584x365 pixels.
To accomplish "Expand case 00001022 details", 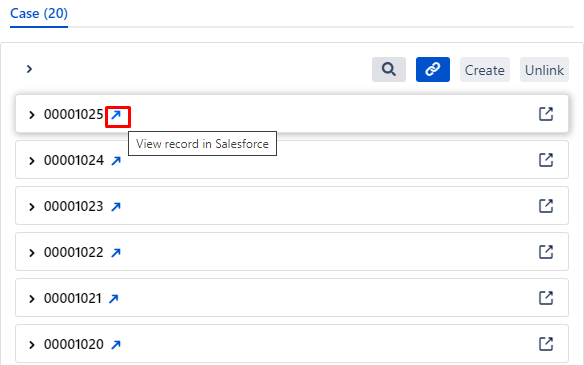I will tap(32, 253).
